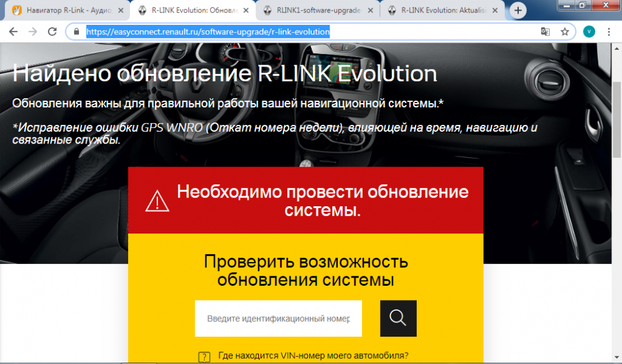The image size is (622, 364).
Task: Click the VIN search magnifier button
Action: click(x=398, y=318)
